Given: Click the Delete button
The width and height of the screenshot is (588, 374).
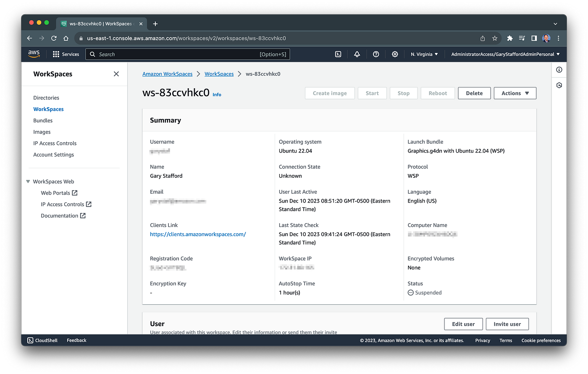Looking at the screenshot, I should pos(474,93).
